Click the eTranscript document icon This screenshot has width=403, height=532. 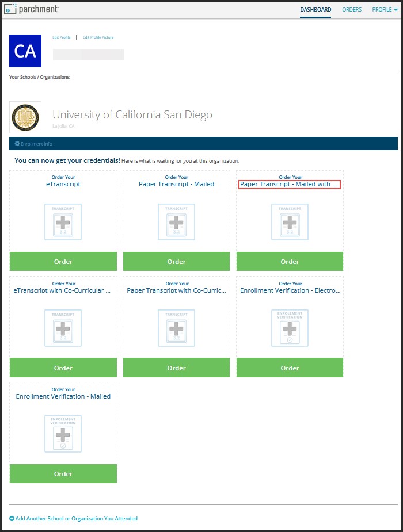pyautogui.click(x=63, y=222)
